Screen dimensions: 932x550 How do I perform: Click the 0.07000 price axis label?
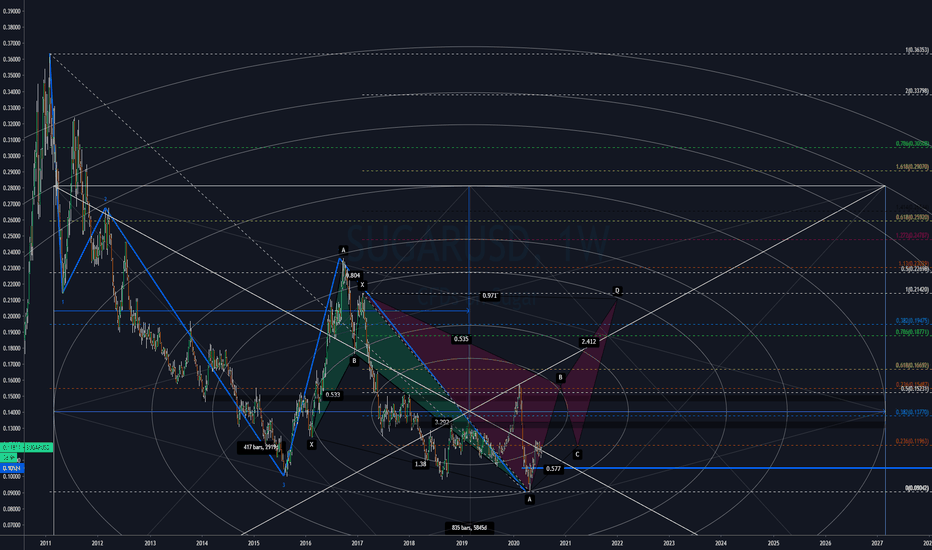[12, 525]
